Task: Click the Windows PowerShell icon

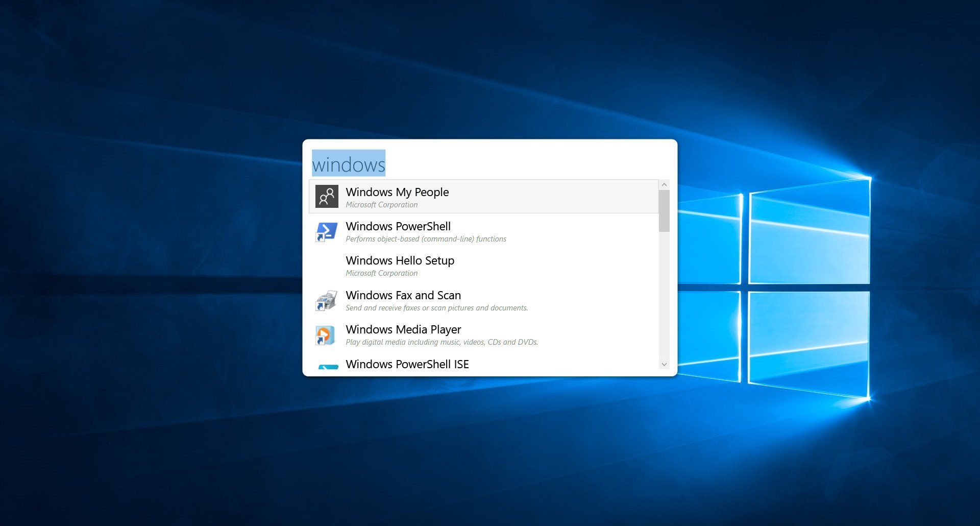Action: pyautogui.click(x=327, y=231)
